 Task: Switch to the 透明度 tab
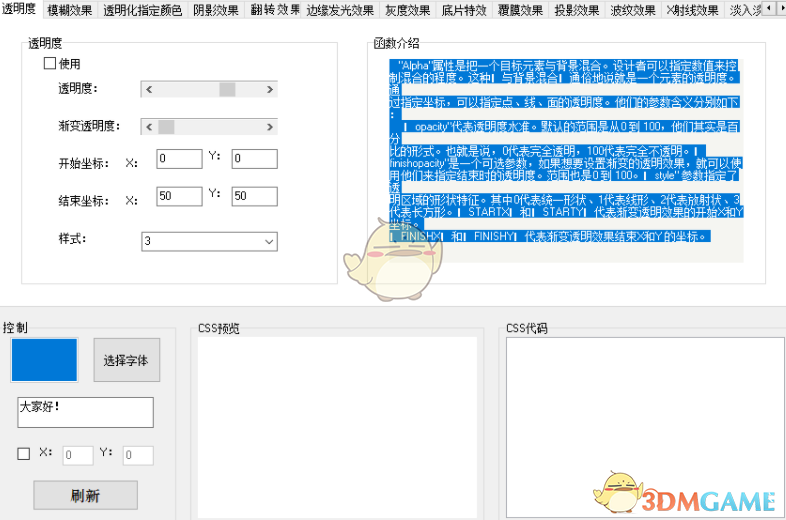coord(20,9)
